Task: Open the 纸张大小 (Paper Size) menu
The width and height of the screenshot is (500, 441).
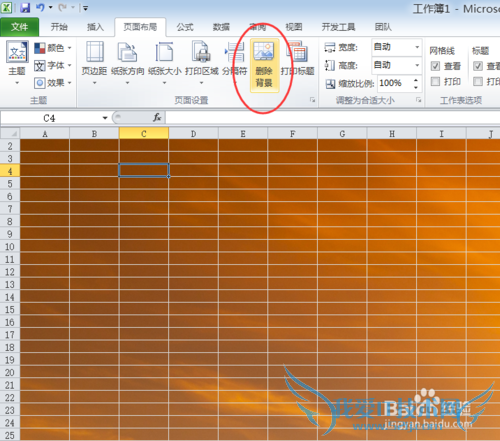Action: point(164,62)
